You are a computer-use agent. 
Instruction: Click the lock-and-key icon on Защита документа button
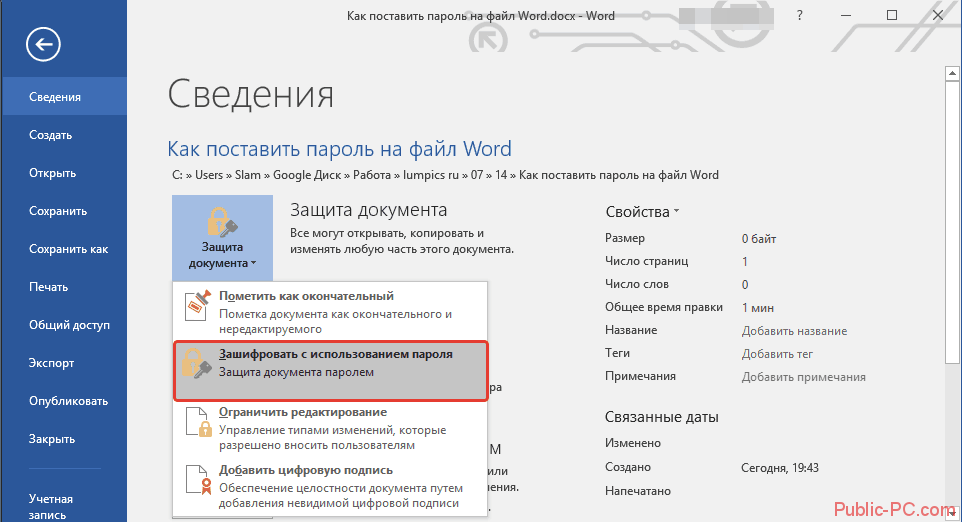pos(221,222)
